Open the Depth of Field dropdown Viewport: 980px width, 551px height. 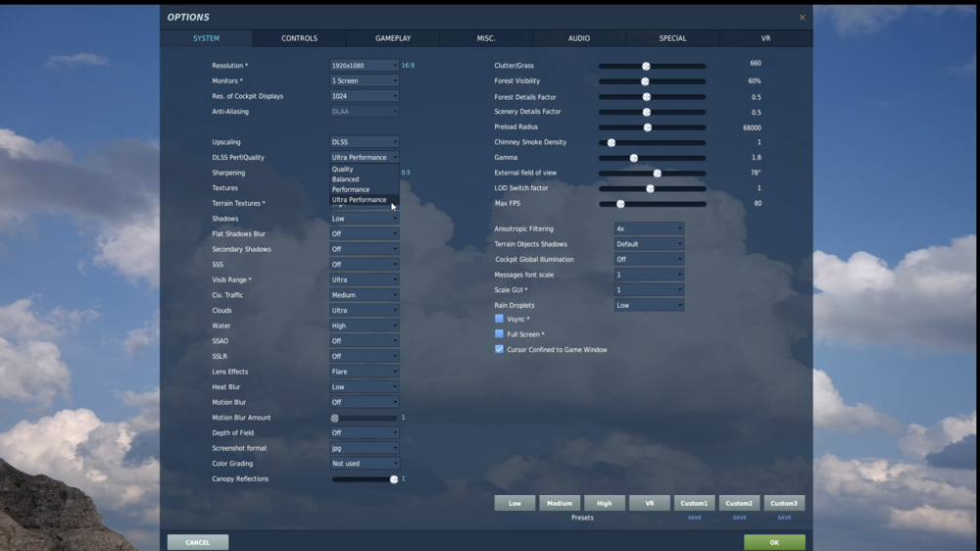(365, 432)
